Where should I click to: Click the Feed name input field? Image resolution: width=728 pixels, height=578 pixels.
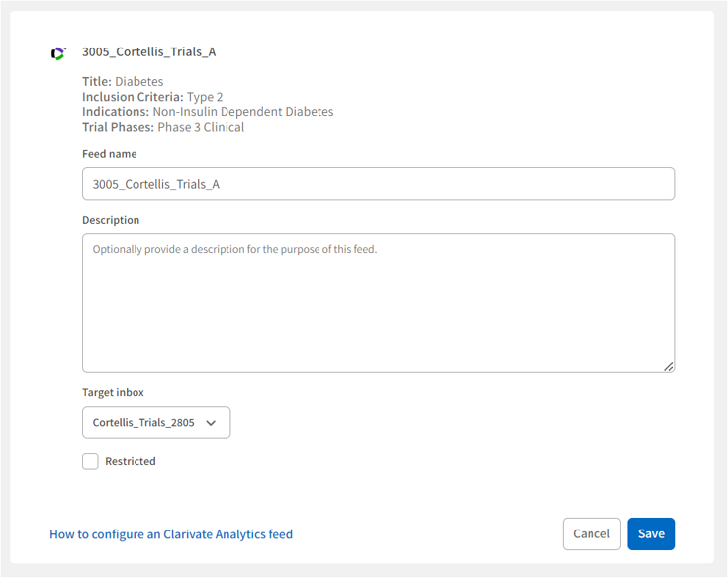click(378, 184)
